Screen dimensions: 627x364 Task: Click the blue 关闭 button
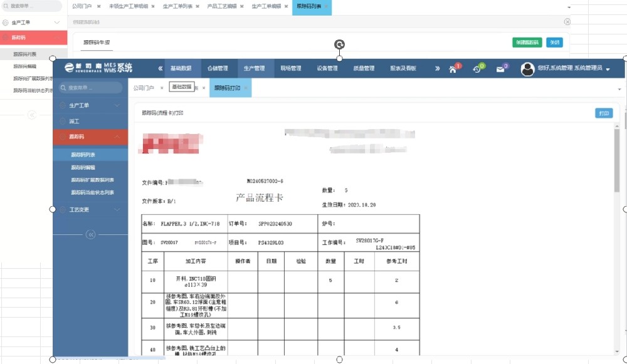point(555,43)
